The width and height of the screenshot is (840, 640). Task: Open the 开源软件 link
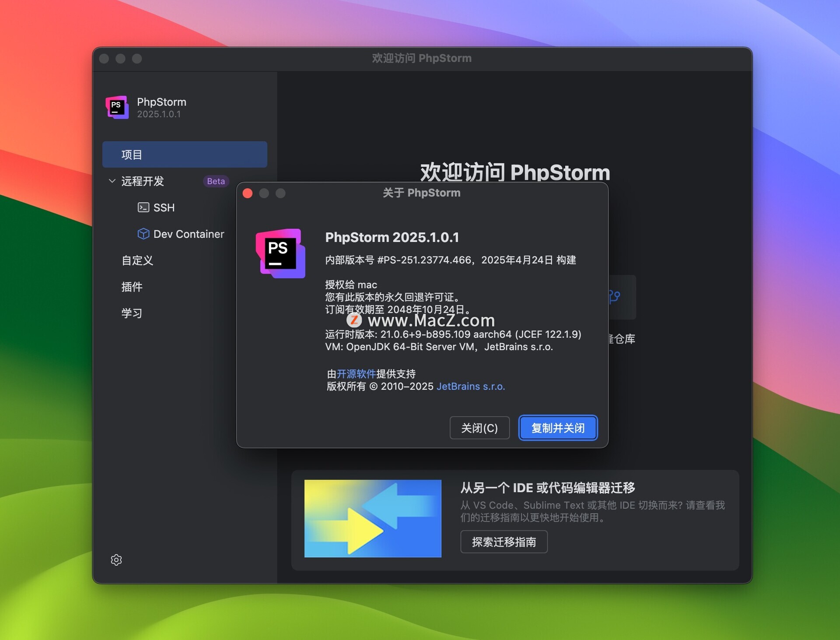click(x=356, y=374)
